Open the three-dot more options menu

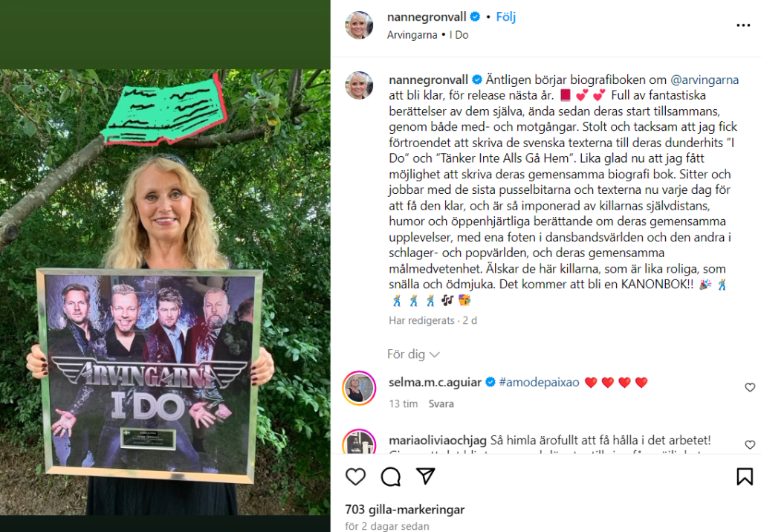tap(743, 25)
